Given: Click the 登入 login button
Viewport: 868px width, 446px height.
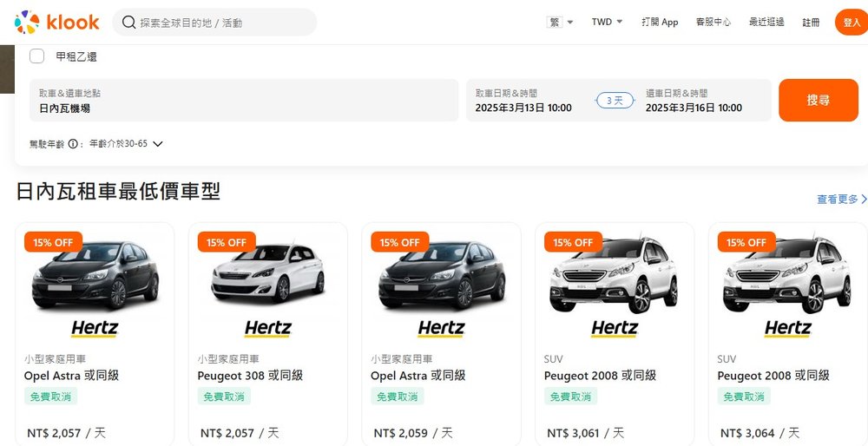Looking at the screenshot, I should click(851, 22).
